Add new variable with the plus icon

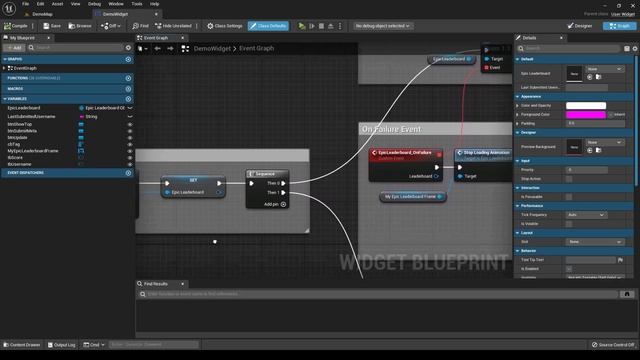coord(128,99)
